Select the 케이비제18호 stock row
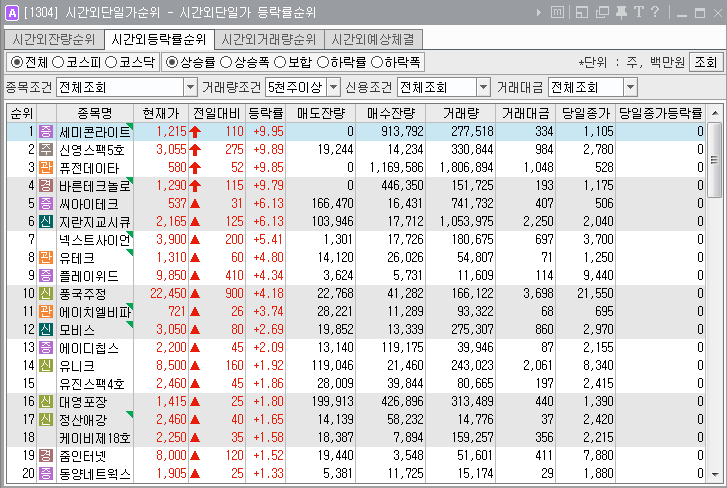The height and width of the screenshot is (488, 727). (356, 437)
